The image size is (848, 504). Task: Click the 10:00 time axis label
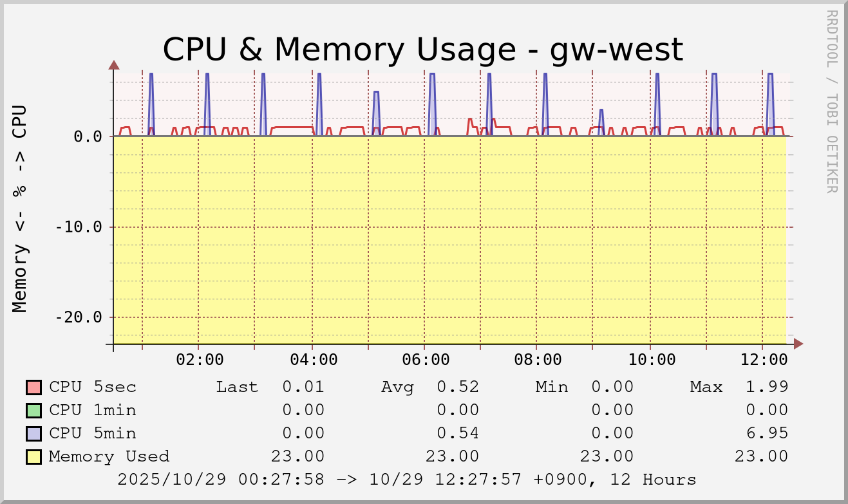tap(652, 360)
